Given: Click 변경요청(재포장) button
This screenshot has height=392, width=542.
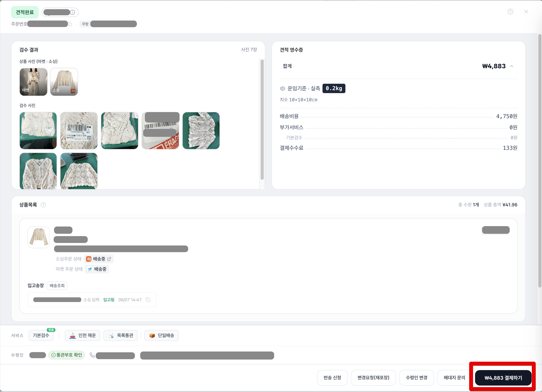Looking at the screenshot, I should [373, 378].
